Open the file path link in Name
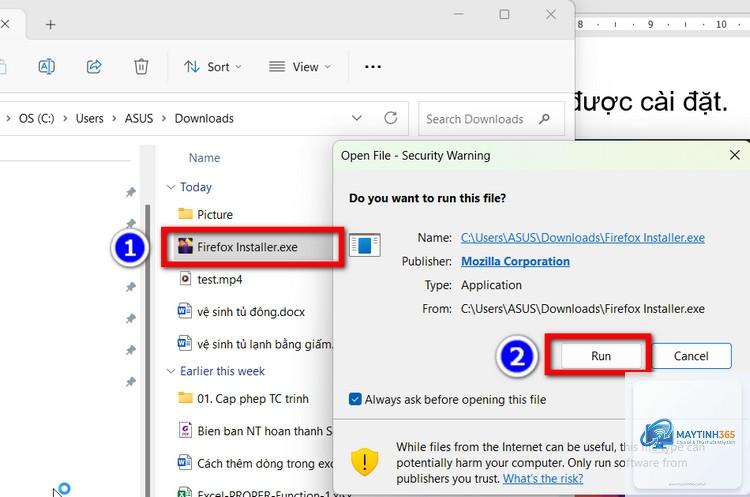Screen dimensions: 750x497 click(x=583, y=238)
